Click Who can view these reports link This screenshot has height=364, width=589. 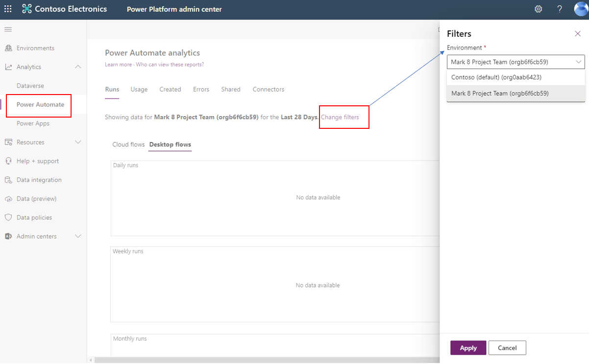point(170,65)
